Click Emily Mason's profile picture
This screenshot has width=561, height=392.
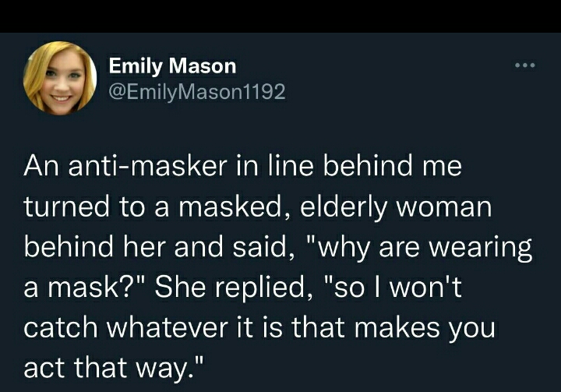tap(60, 77)
